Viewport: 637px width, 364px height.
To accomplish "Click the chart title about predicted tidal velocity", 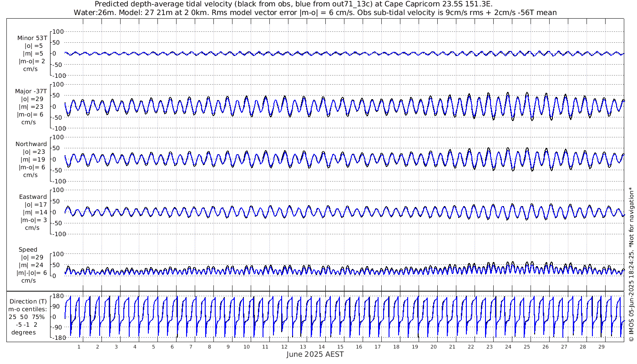I will 314,4.
